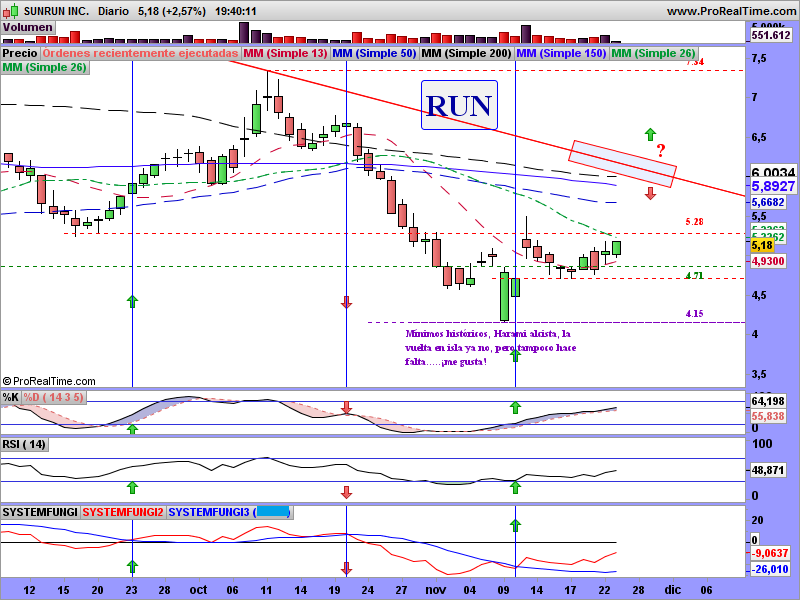800x600 pixels.
Task: Select MM (Simple 26) label next to MM (Simple 150)
Action: click(x=653, y=53)
